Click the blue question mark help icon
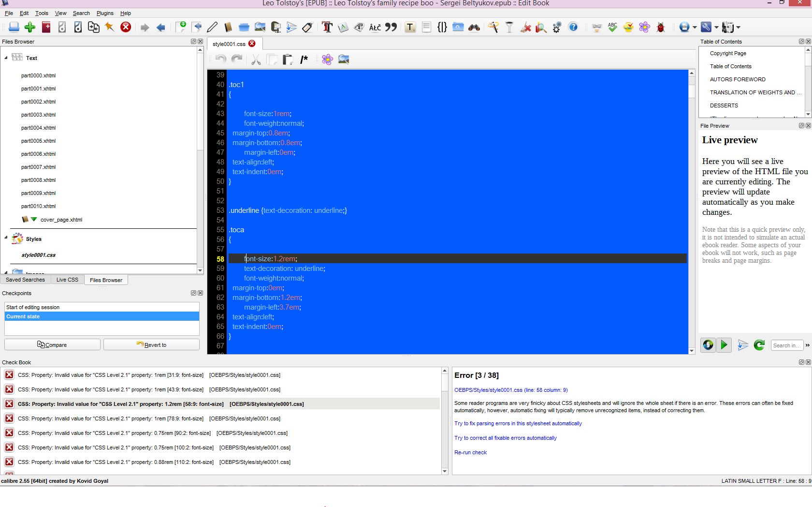 pos(573,28)
